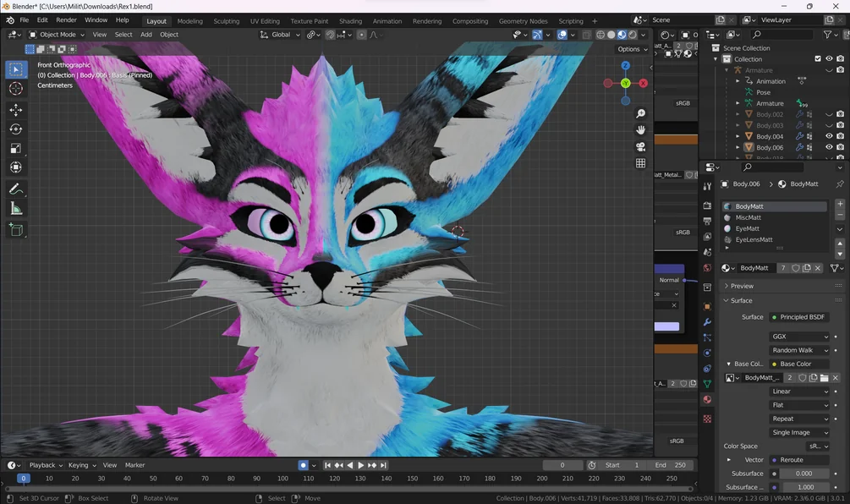
Task: Disable render camera icon for Body.006
Action: [x=840, y=147]
